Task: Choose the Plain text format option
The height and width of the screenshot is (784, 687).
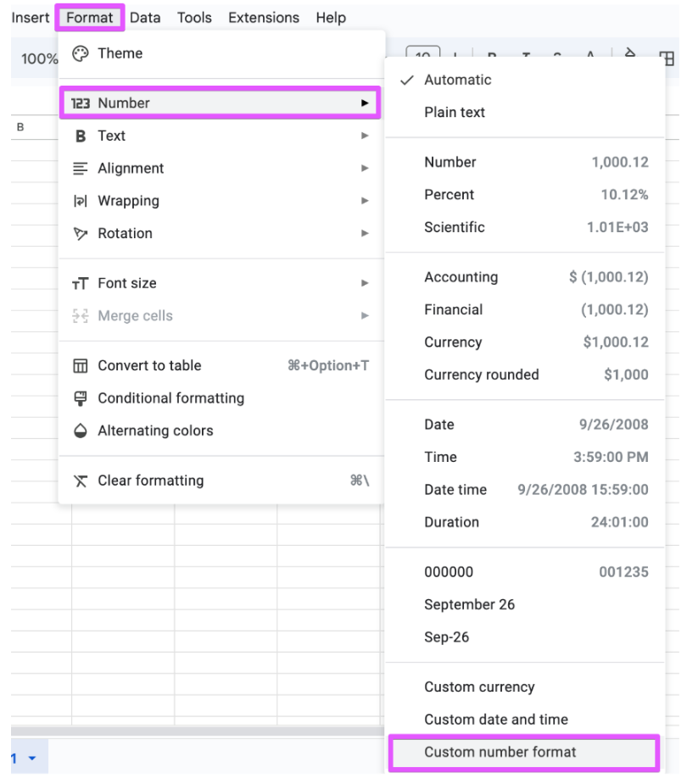Action: 455,113
